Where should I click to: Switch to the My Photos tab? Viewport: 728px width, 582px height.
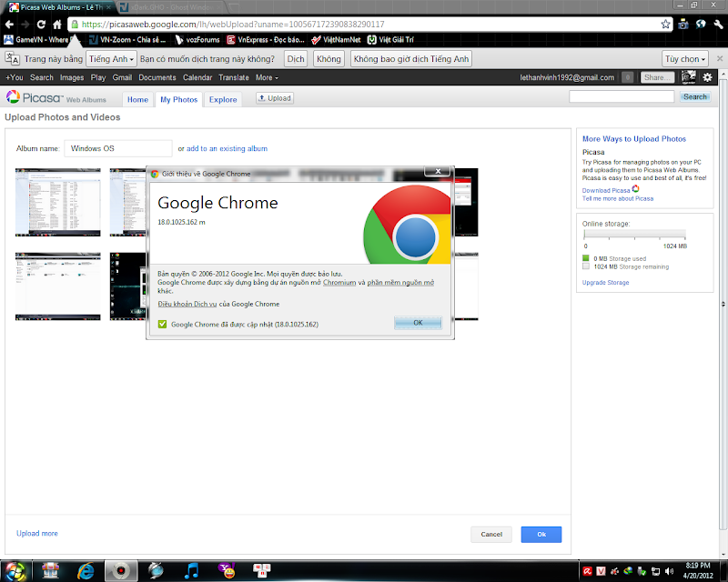coord(178,99)
